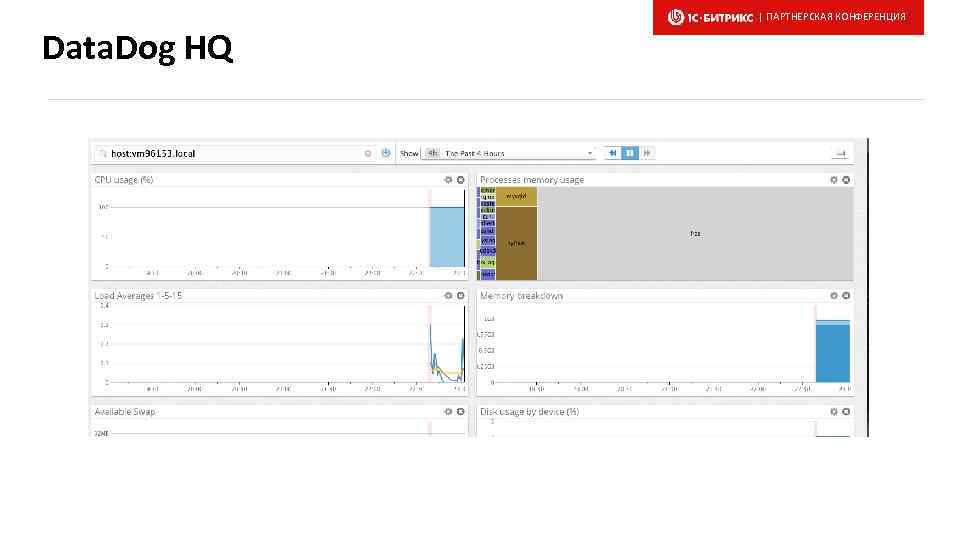Clear the host search field with the small x icon
The height and width of the screenshot is (540, 960).
368,153
